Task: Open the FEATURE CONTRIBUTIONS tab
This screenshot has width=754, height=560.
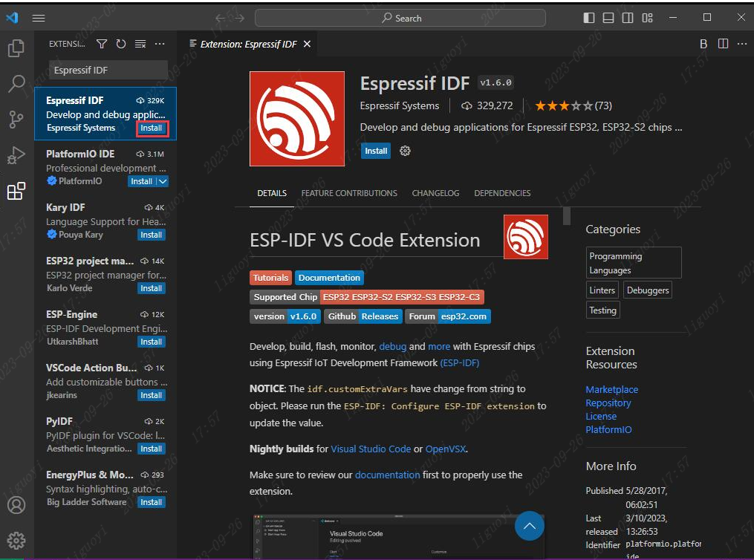Action: point(349,193)
